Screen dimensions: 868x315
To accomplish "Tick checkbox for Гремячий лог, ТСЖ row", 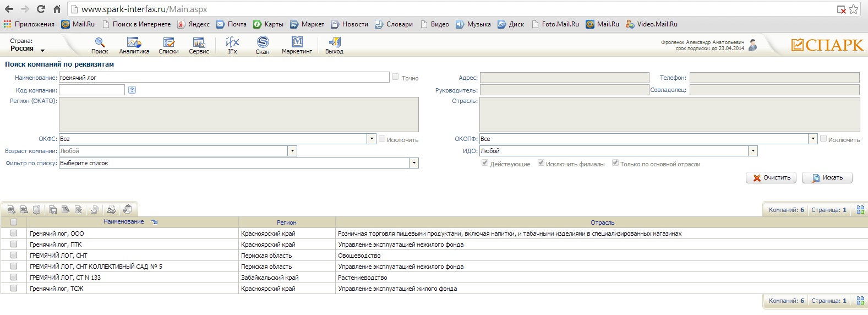I will (x=14, y=289).
